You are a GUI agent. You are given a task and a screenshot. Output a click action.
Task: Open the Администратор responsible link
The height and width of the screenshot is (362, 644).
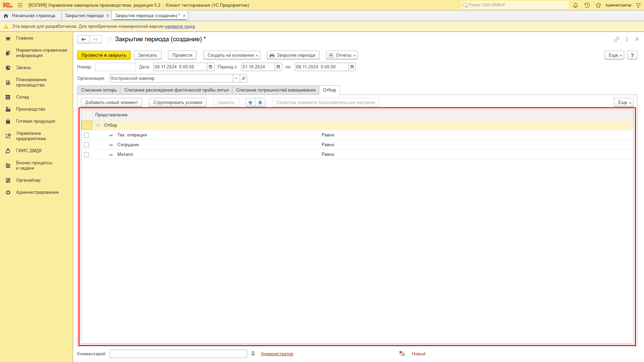click(x=277, y=354)
